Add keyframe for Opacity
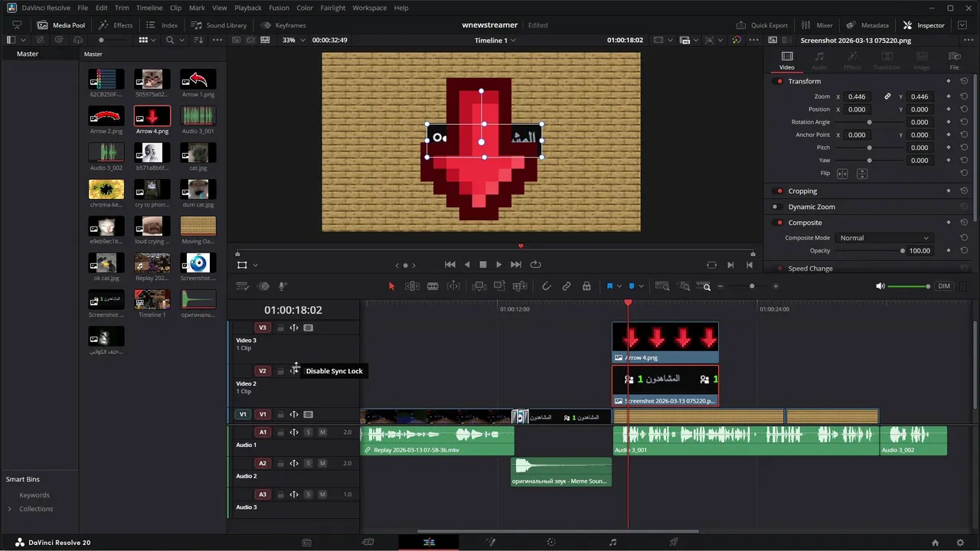 tap(949, 251)
